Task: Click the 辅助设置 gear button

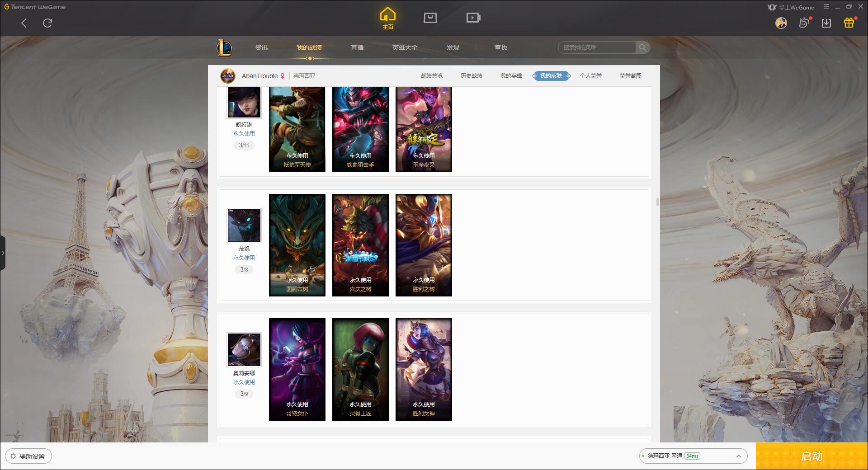Action: click(x=28, y=456)
